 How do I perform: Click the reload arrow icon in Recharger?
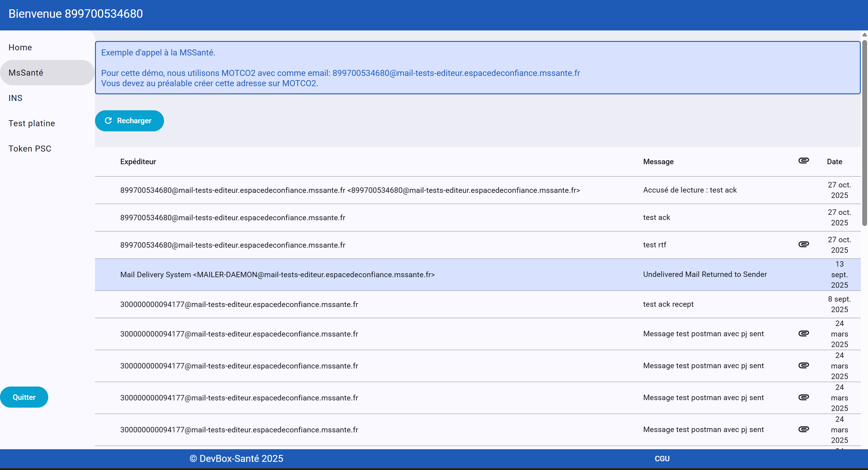click(108, 121)
